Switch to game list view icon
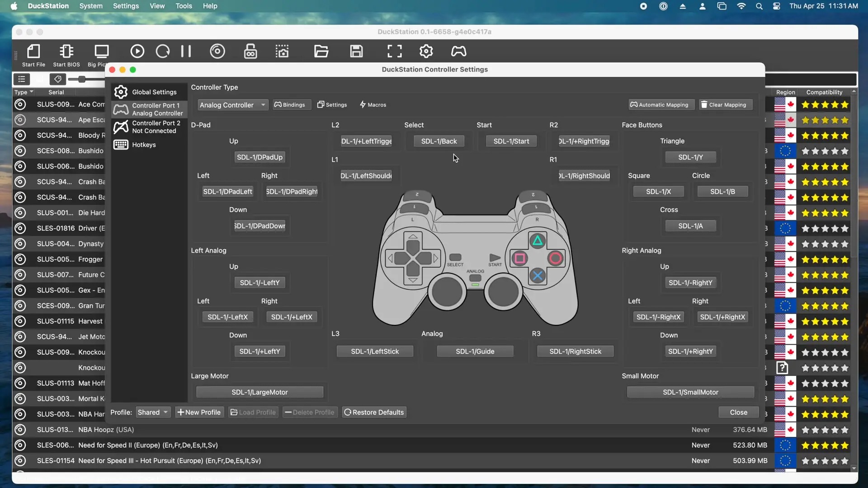The height and width of the screenshot is (488, 868). click(21, 79)
